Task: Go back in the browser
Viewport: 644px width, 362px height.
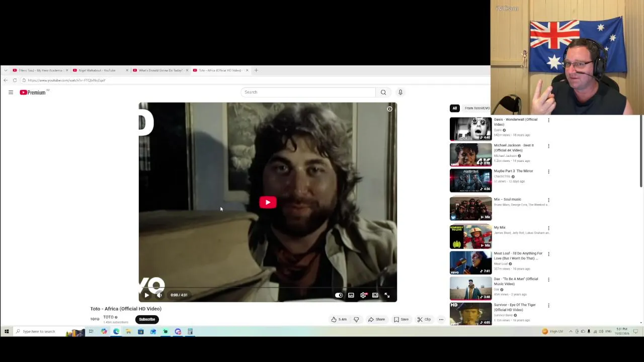Action: coord(6,80)
